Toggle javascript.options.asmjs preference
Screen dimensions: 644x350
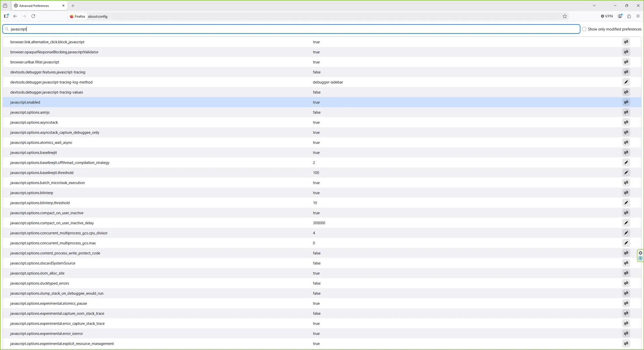coord(626,112)
